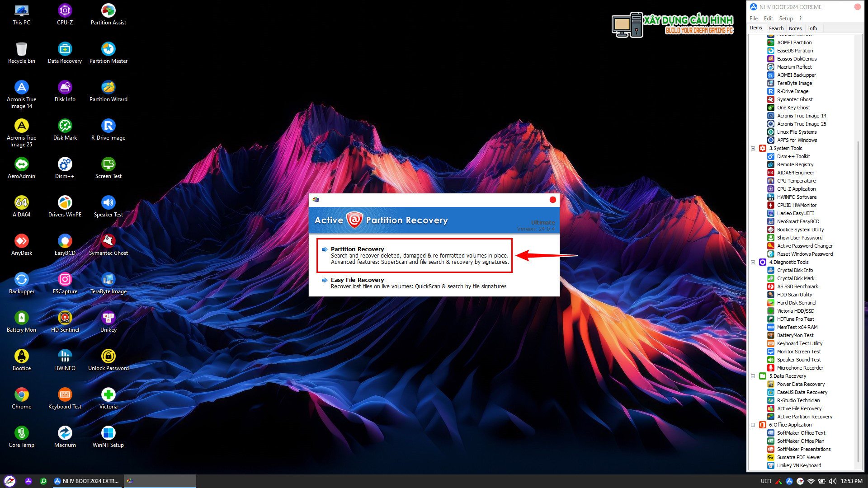Launch Bootice from the desktop
Viewport: 868px width, 488px height.
click(21, 360)
